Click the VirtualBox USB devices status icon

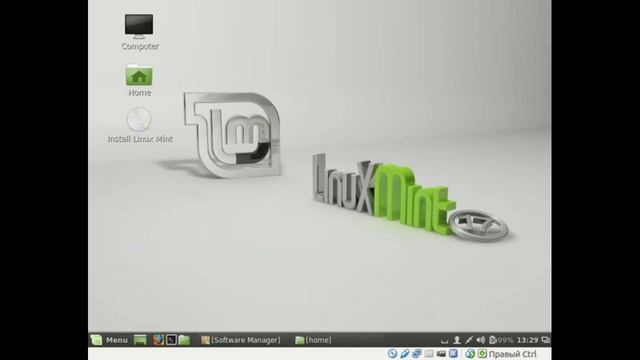tap(404, 353)
